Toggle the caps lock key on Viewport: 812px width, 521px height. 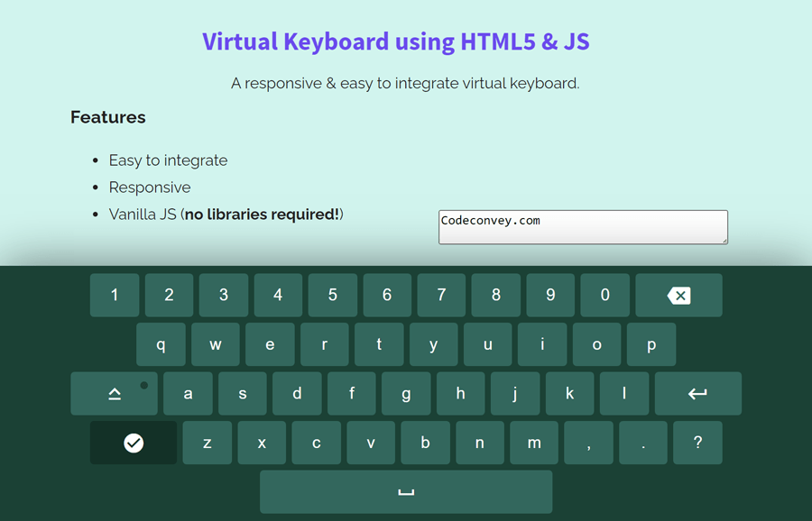tap(114, 393)
